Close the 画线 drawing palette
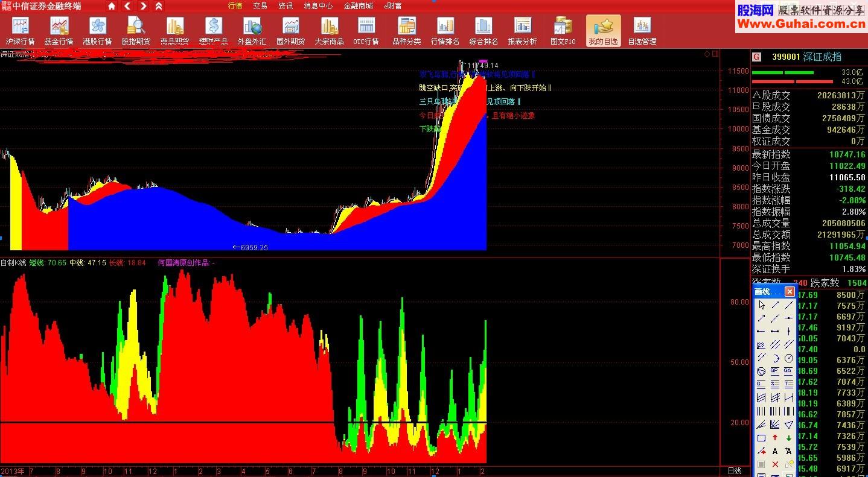Screen dimensions: 868x477 pyautogui.click(x=790, y=292)
